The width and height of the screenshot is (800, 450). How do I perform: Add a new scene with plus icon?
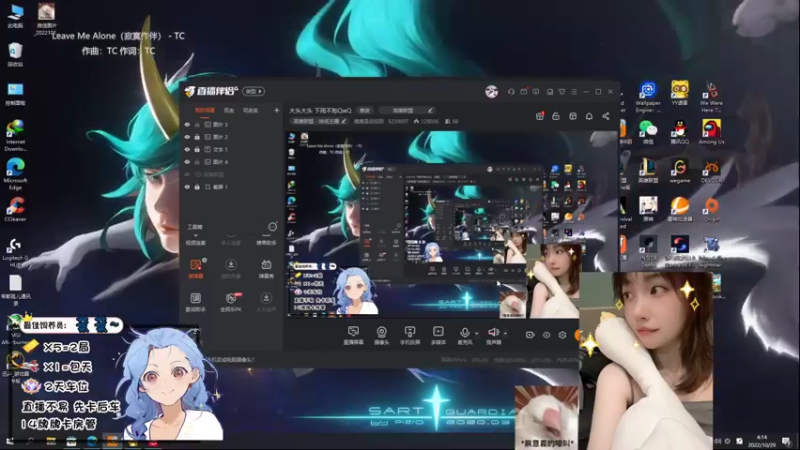coord(277,110)
